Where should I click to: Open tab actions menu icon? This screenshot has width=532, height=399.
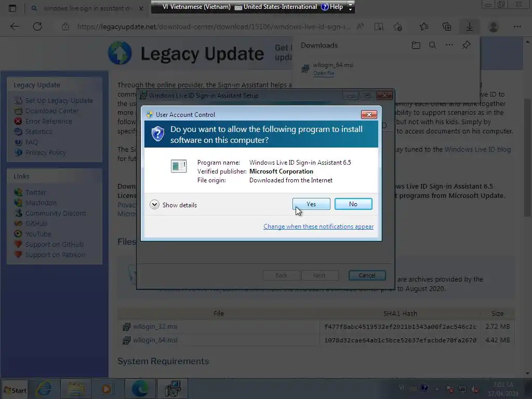pyautogui.click(x=12, y=8)
